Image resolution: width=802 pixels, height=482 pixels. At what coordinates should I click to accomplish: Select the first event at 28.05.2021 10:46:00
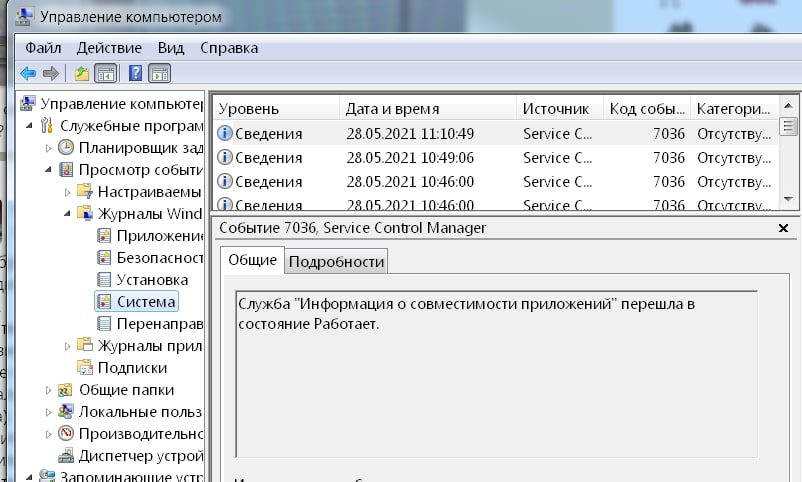[496, 182]
